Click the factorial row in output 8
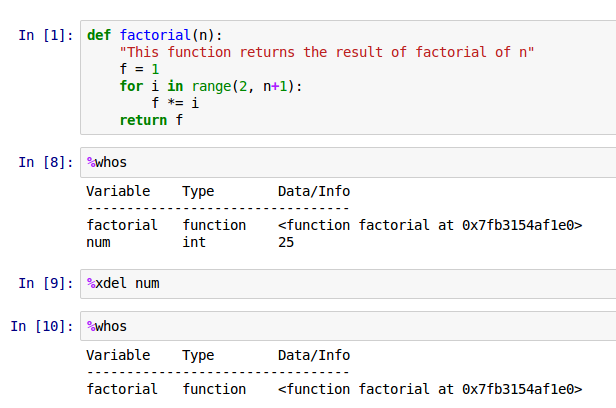The width and height of the screenshot is (616, 408). [x=122, y=225]
